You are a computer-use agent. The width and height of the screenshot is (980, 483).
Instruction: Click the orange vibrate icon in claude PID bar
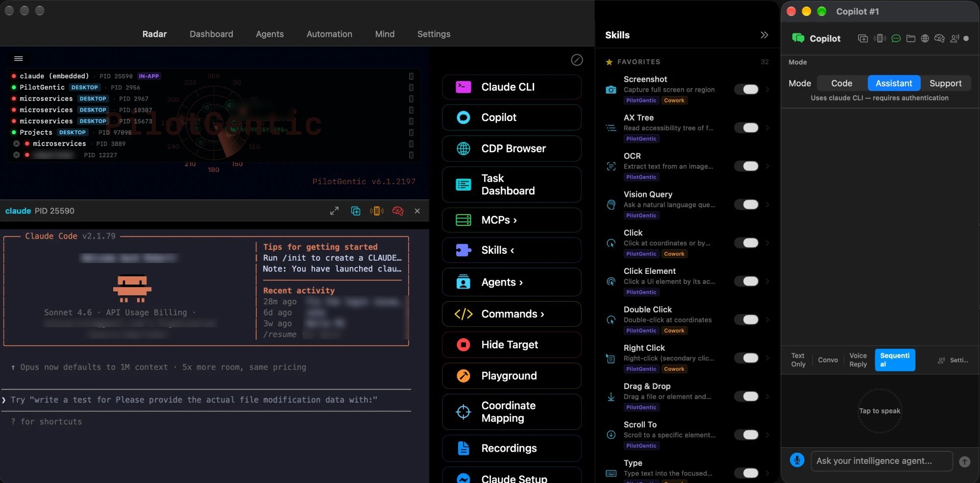tap(377, 211)
